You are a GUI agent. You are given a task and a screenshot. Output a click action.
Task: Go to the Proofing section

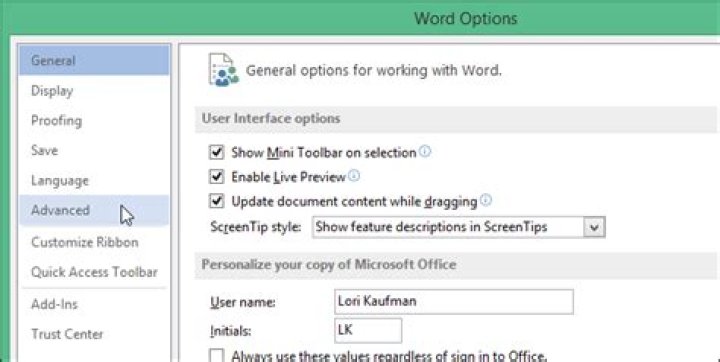click(x=94, y=120)
